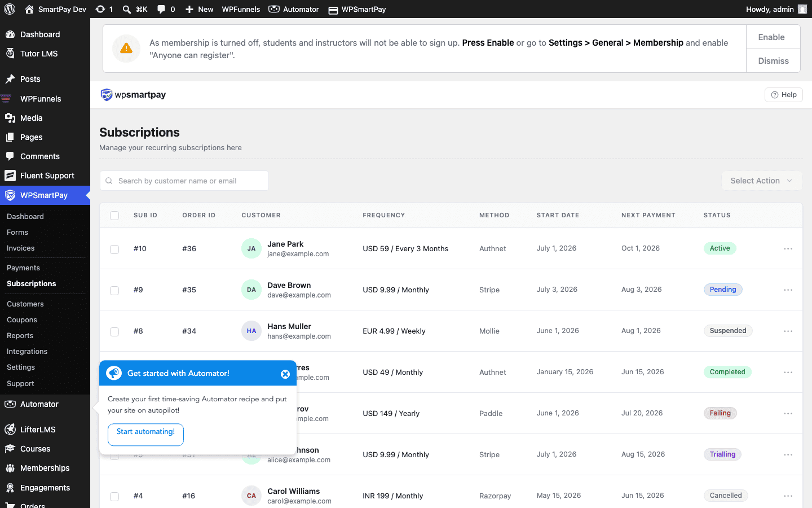Click Jane Park's JA avatar
The image size is (812, 508).
point(251,248)
